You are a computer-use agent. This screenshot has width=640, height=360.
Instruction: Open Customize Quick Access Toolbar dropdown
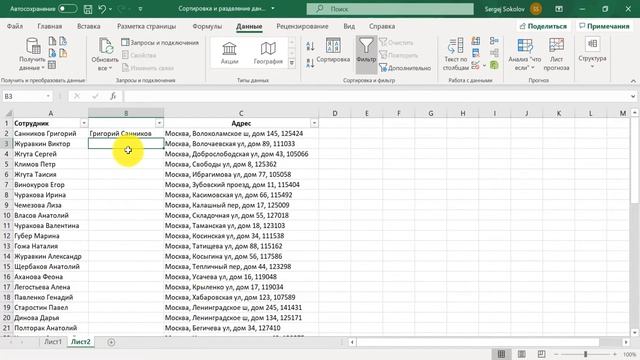click(140, 9)
